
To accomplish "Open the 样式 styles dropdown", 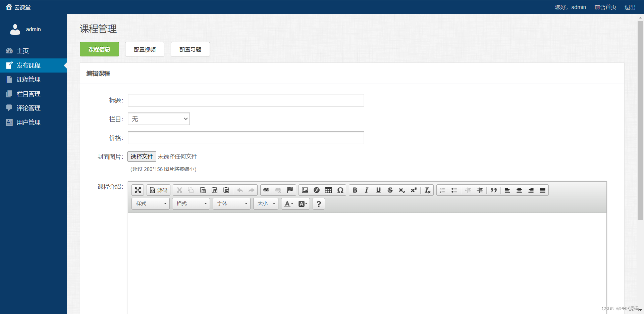I will (x=151, y=204).
